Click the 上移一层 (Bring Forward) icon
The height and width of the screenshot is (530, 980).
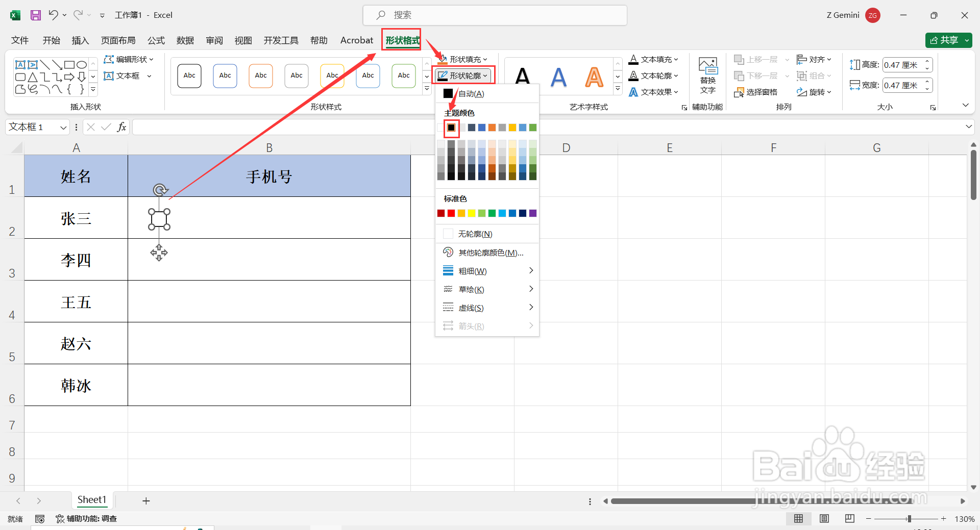tap(739, 59)
